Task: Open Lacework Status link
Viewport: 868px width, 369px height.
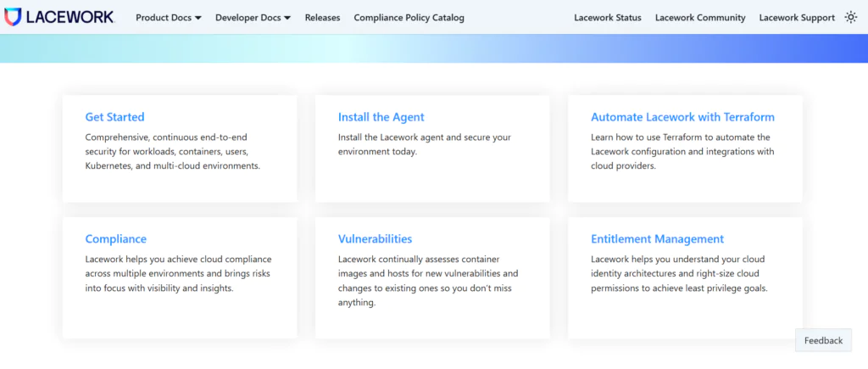Action: (x=607, y=18)
